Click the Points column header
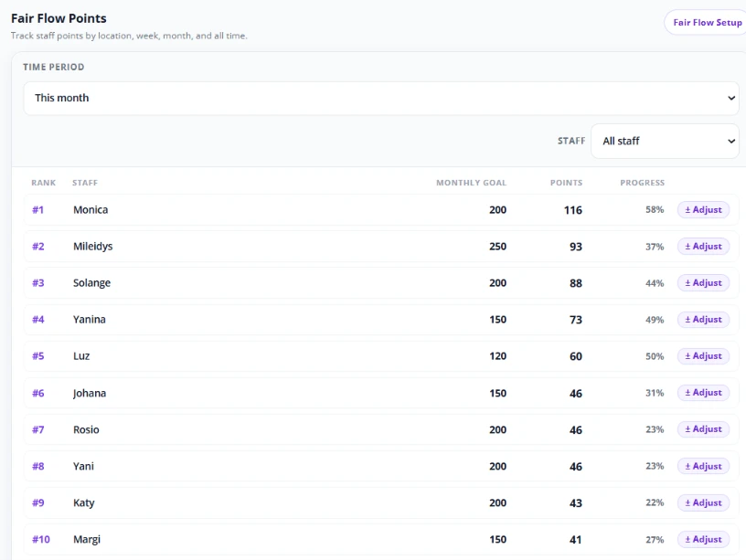 pos(566,183)
